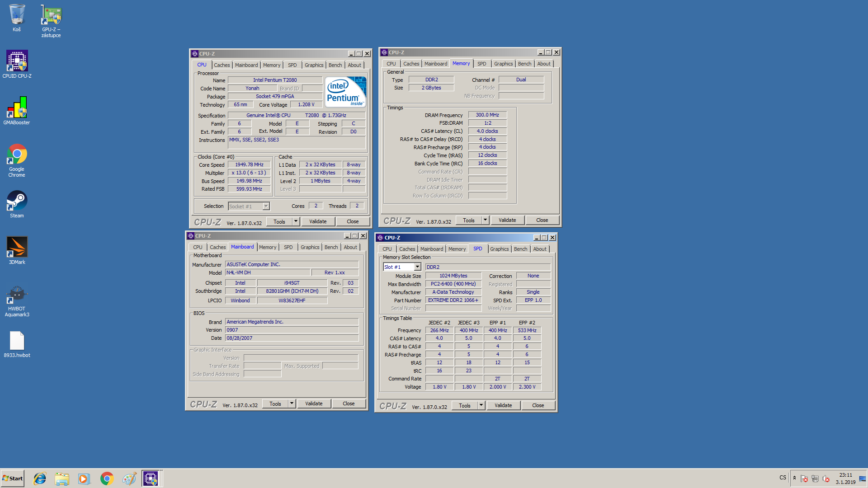Open the Slot #1 memory slot dropdown
This screenshot has height=488, width=868.
click(417, 267)
